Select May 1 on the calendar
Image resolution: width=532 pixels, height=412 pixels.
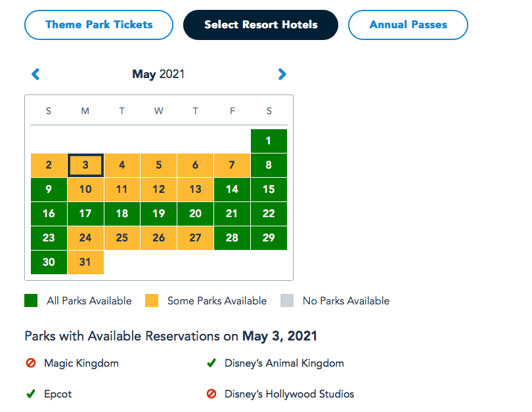coord(269,141)
